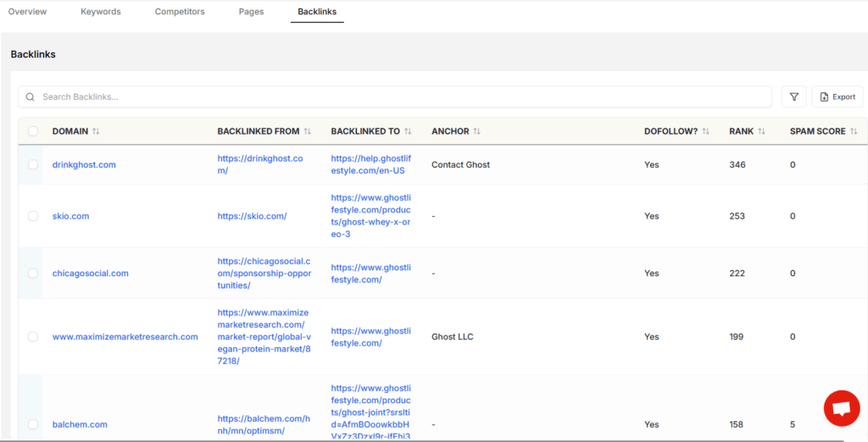Screen dimensions: 868x442
Task: Focus the Search Backlinks field
Action: point(395,97)
